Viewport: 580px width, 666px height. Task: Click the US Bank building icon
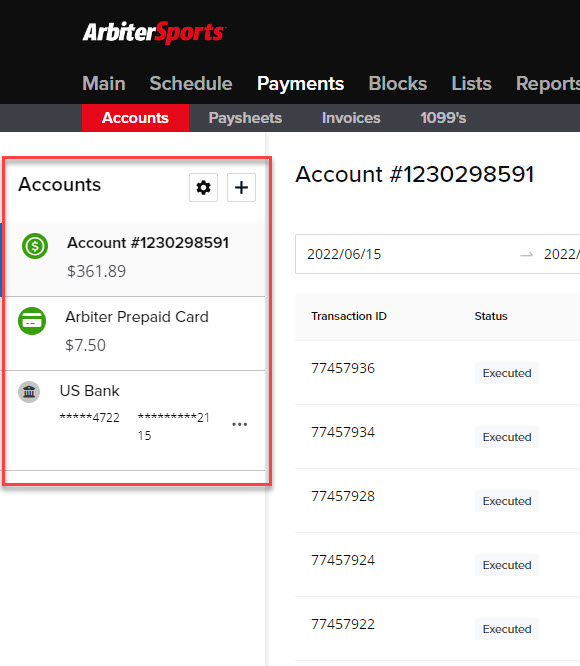point(29,392)
